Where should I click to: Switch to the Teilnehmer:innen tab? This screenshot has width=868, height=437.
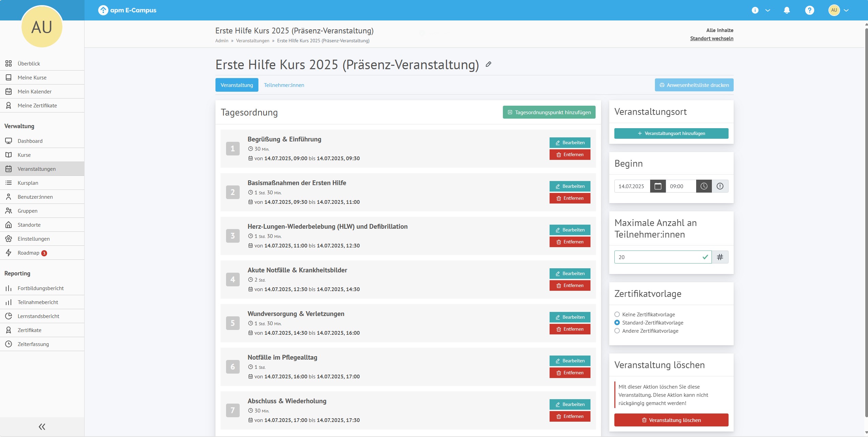click(x=284, y=85)
